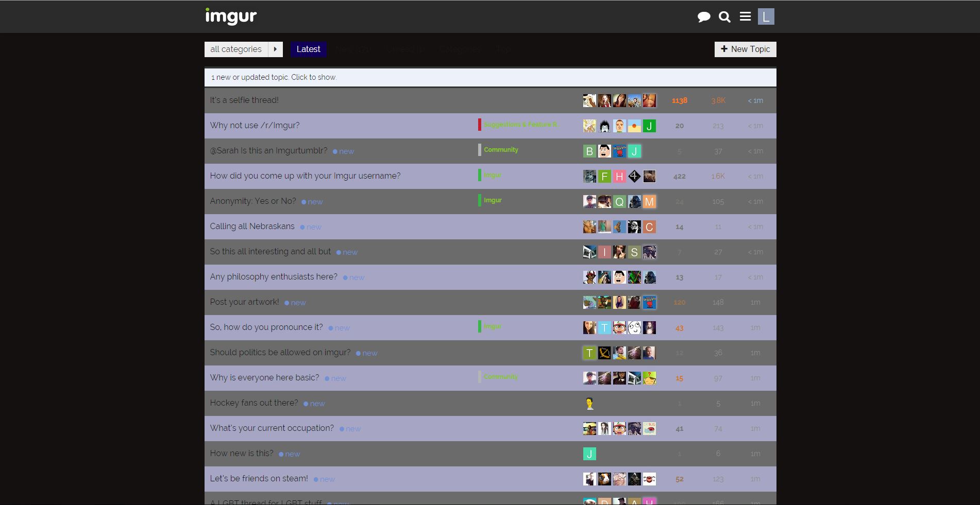The height and width of the screenshot is (505, 980).
Task: Click first avatar in Post your artwork row
Action: coord(589,302)
